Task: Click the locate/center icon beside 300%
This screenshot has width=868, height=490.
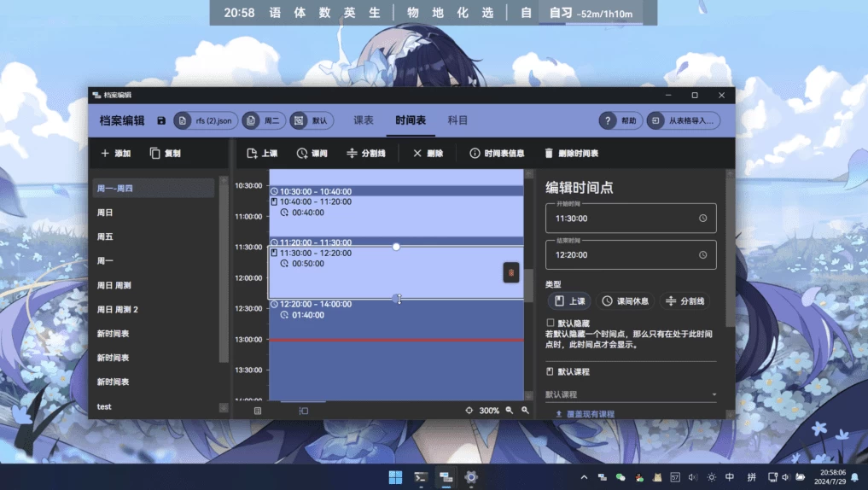Action: 469,411
